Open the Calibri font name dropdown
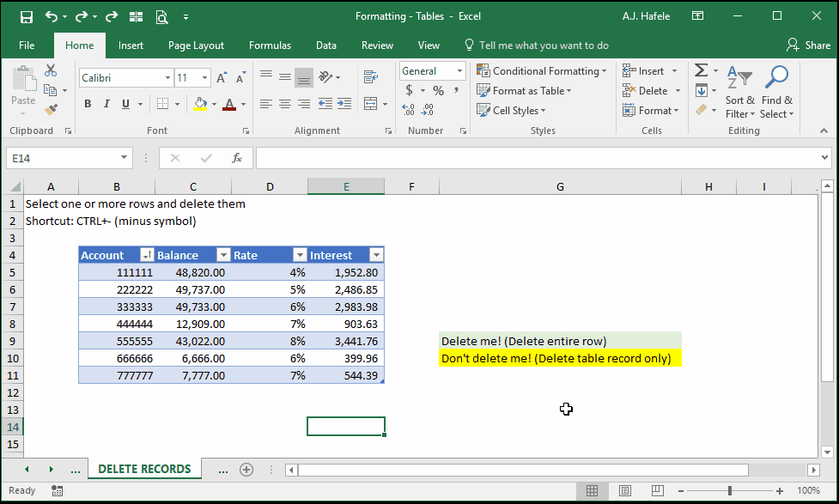This screenshot has height=504, width=839. point(167,78)
